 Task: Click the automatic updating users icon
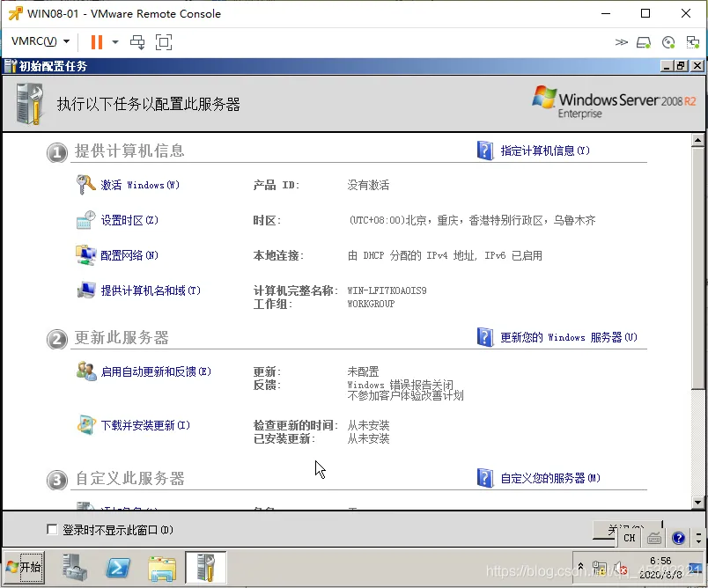[x=85, y=371]
